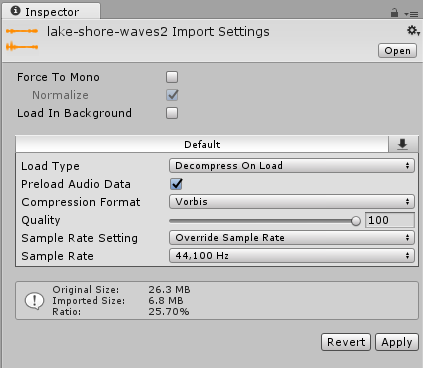
Task: Open the Compression Format Vorbis dropdown
Action: (292, 202)
